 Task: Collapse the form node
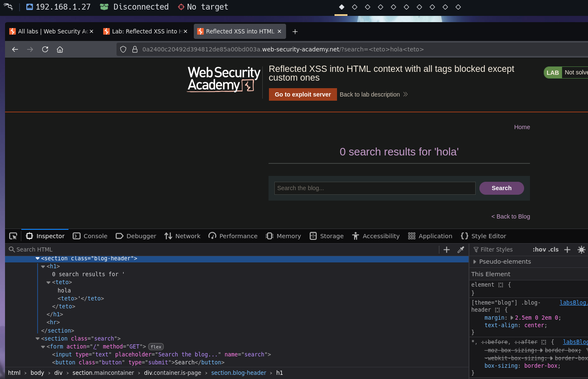[43, 347]
